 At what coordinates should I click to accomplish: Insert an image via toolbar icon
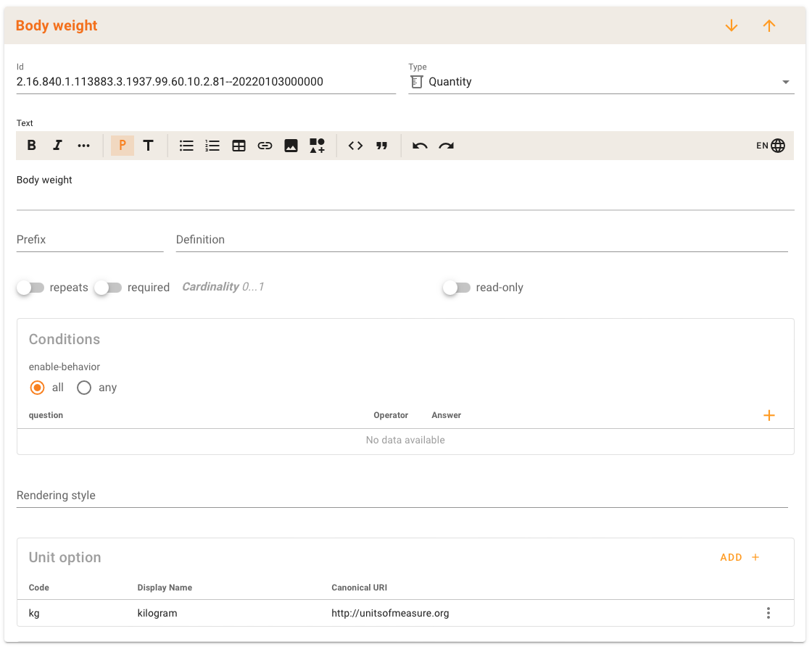(291, 146)
